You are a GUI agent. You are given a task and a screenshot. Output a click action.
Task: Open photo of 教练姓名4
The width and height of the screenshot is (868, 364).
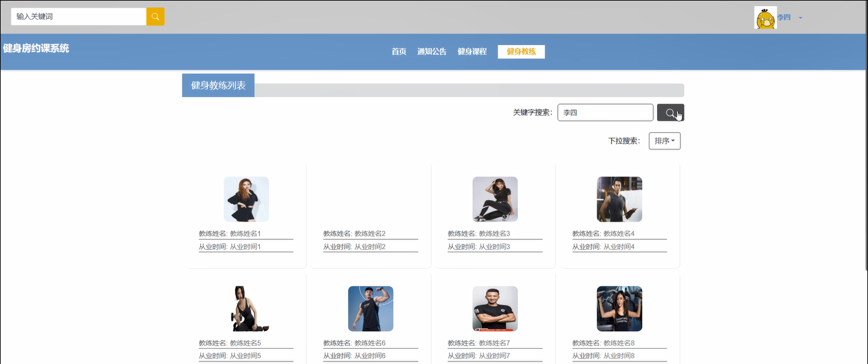620,199
